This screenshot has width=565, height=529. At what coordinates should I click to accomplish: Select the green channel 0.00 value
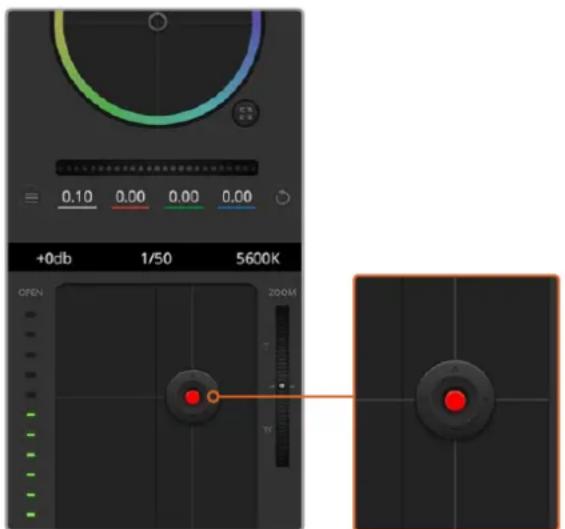pos(184,198)
